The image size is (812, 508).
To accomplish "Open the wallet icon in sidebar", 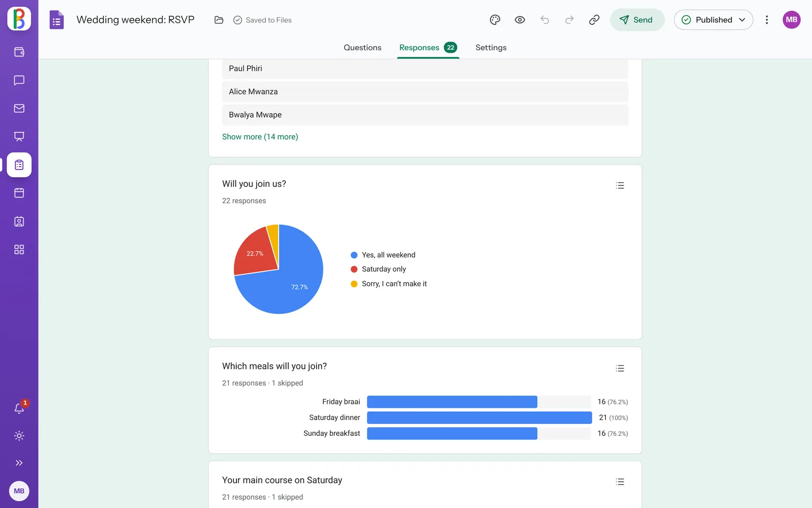I will 19,52.
